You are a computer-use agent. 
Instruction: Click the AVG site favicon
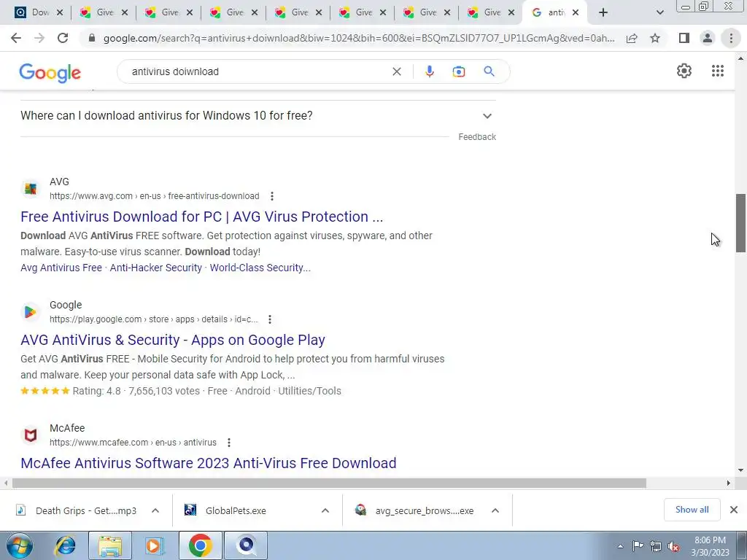coord(31,189)
